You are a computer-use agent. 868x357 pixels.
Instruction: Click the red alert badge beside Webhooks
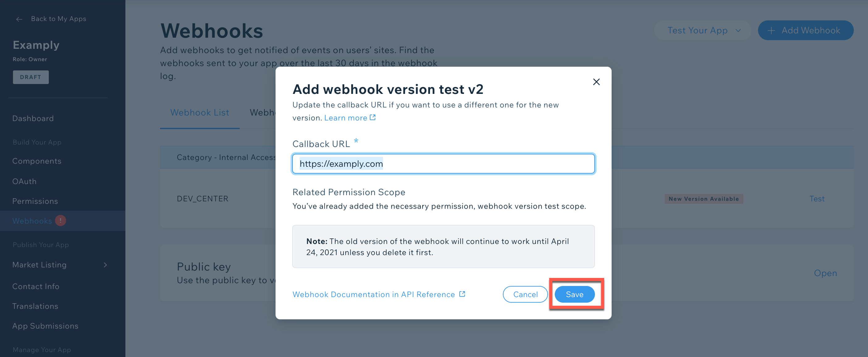[61, 220]
